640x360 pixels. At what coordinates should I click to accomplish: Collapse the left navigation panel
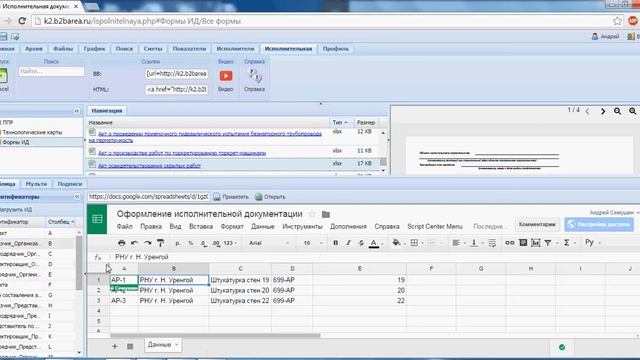(77, 111)
